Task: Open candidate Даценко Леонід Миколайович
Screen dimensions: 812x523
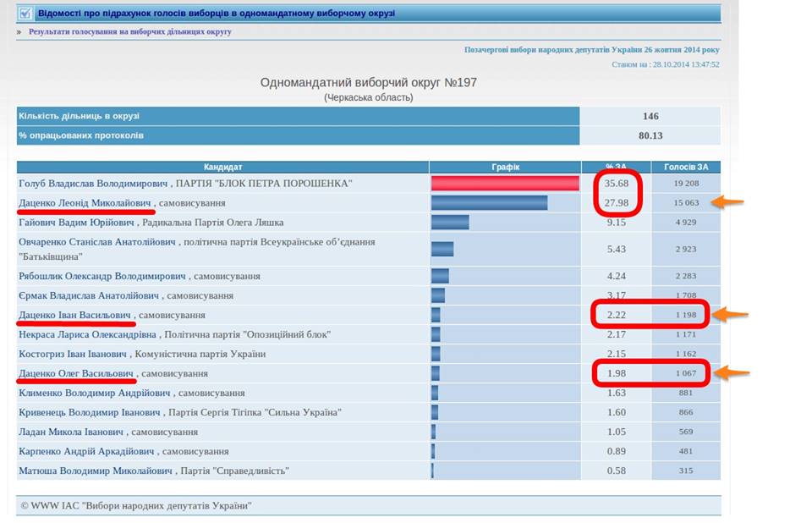Action: [85, 203]
